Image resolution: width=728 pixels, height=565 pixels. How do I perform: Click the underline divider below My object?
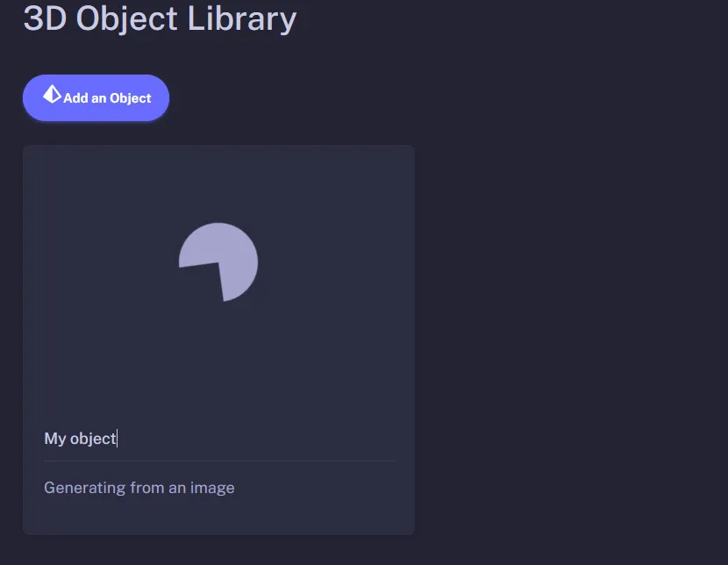tap(218, 458)
